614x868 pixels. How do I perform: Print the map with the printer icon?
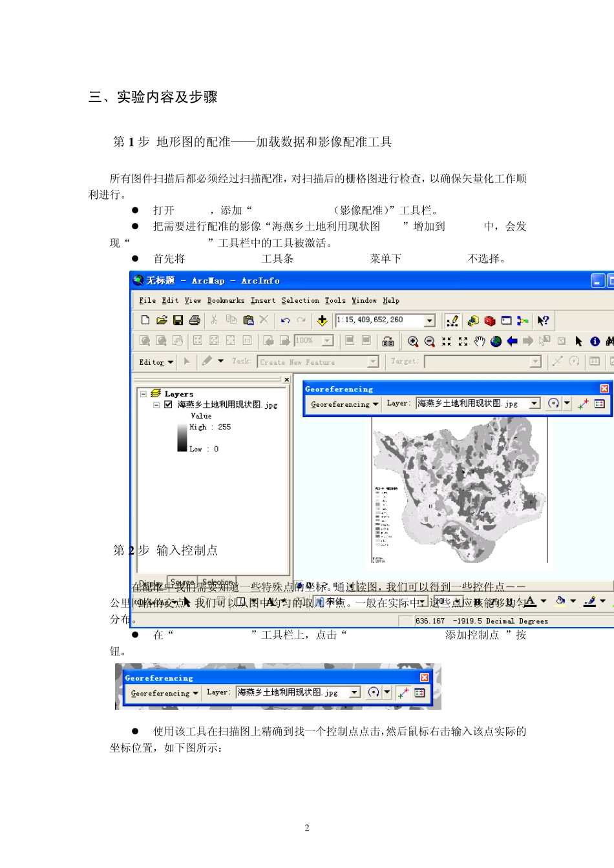click(x=195, y=320)
